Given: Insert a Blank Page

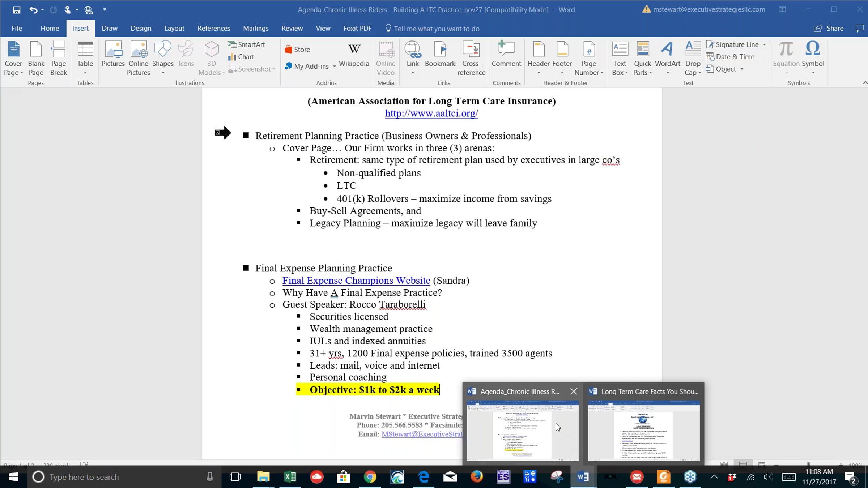Looking at the screenshot, I should pos(36,59).
